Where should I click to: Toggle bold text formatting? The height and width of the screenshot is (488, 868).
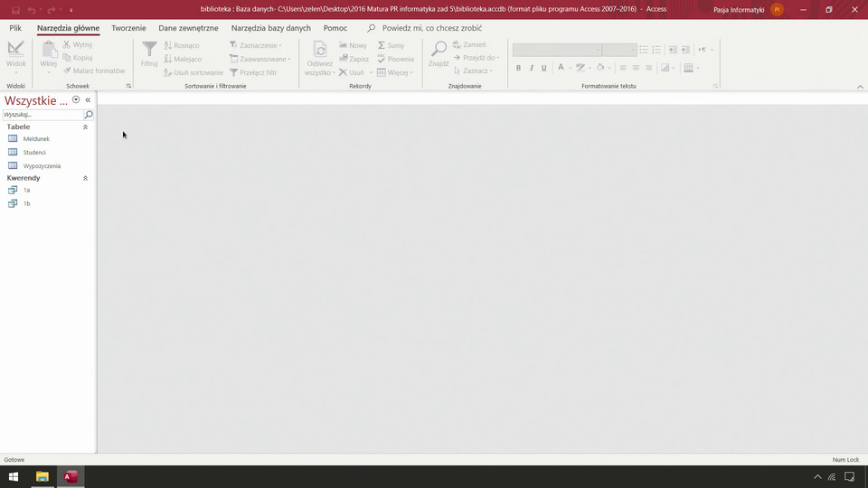coord(518,68)
